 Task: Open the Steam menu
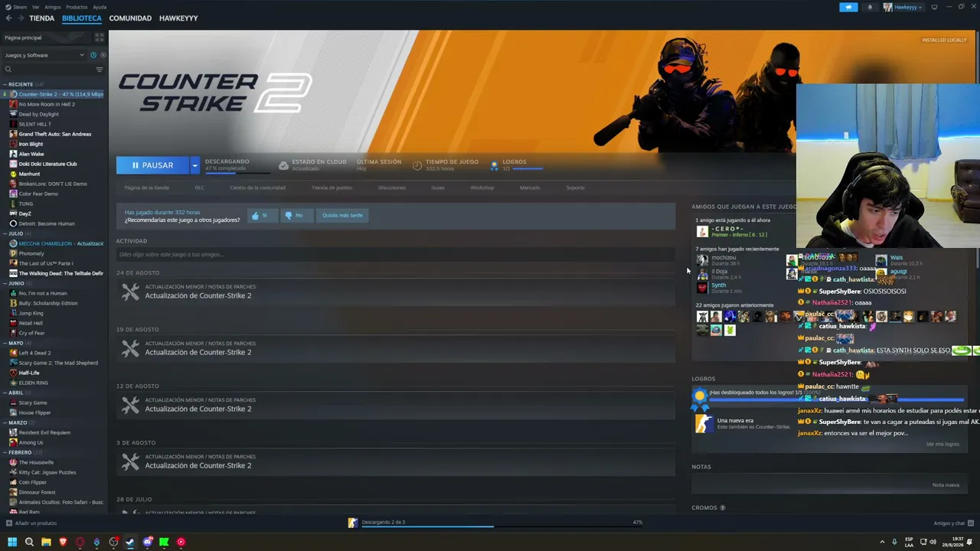(20, 7)
